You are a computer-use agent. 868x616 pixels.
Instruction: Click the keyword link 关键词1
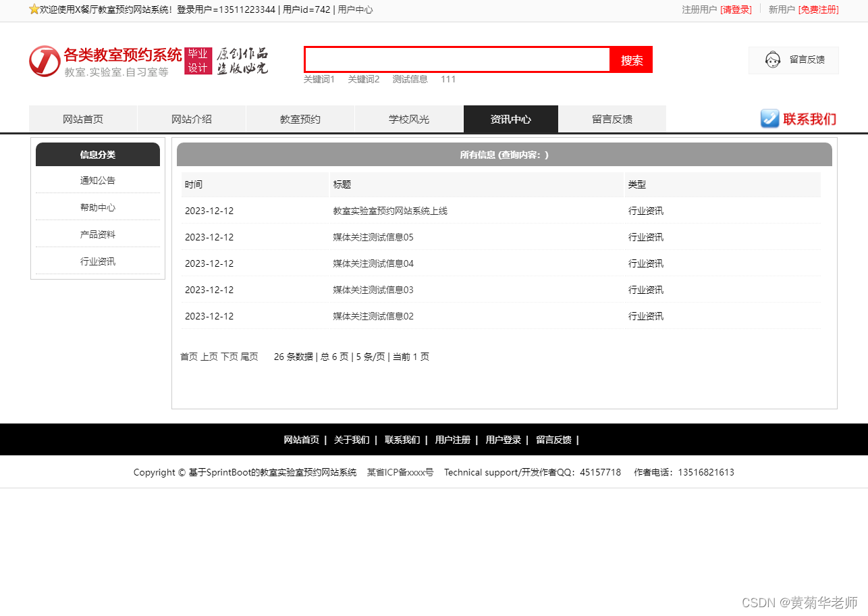319,79
